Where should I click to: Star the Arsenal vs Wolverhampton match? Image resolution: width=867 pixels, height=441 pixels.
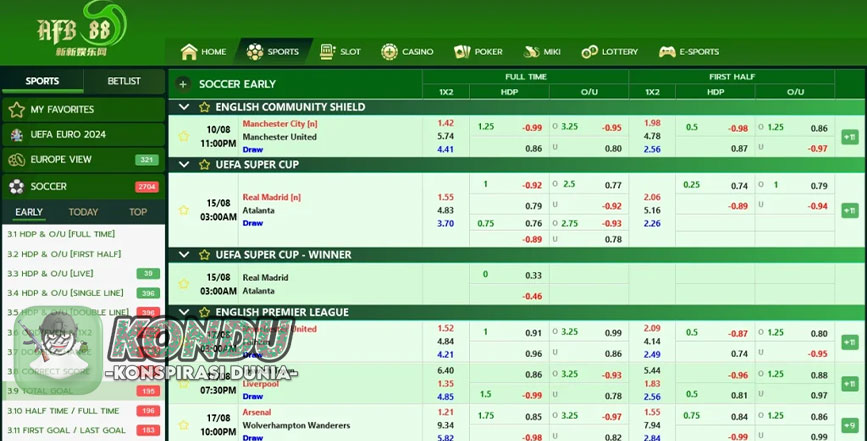pos(184,425)
